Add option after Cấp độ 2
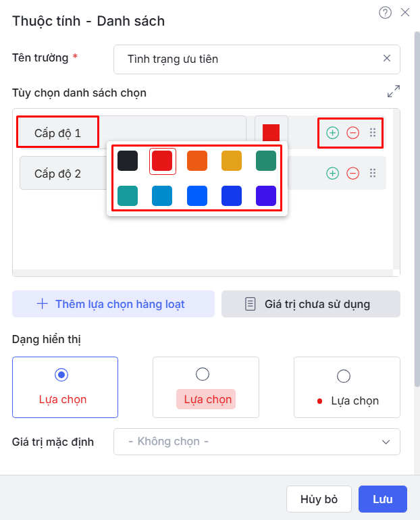The width and height of the screenshot is (420, 520). (x=332, y=174)
